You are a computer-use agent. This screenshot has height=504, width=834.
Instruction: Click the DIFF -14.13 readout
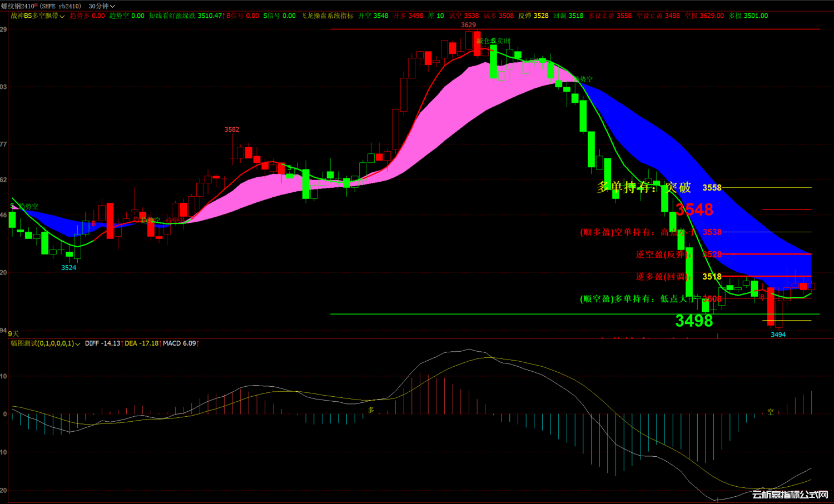coord(104,343)
